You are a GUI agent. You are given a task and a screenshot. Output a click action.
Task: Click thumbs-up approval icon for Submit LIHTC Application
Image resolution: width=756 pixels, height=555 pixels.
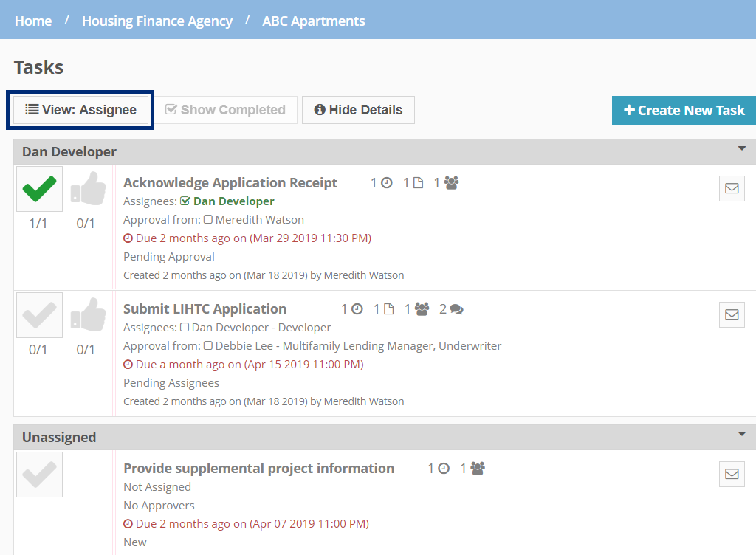pyautogui.click(x=86, y=316)
